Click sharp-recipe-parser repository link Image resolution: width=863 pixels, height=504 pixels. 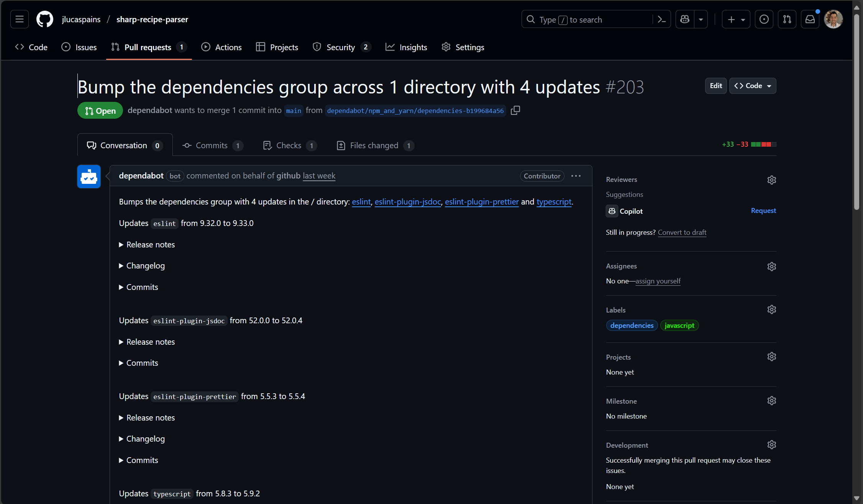click(152, 19)
